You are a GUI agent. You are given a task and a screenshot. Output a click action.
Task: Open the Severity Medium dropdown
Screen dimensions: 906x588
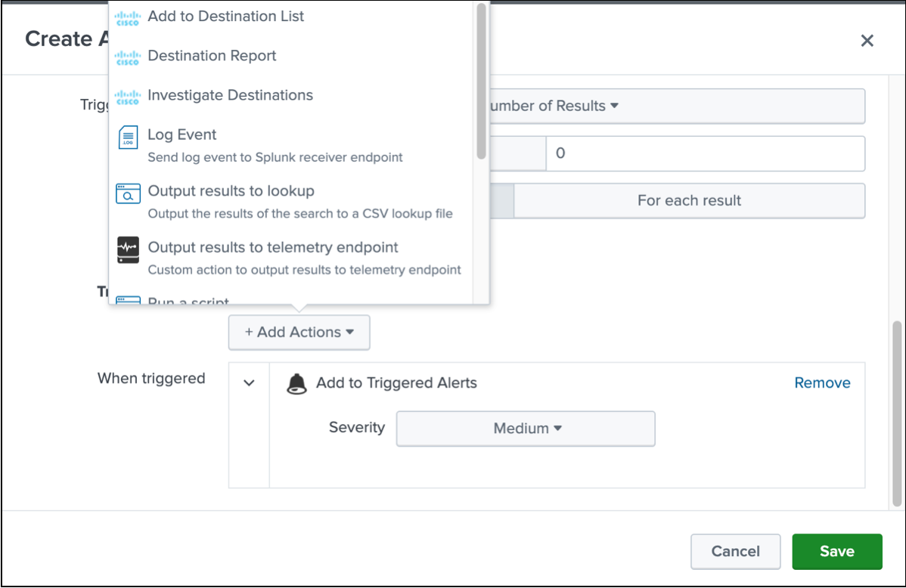[526, 429]
